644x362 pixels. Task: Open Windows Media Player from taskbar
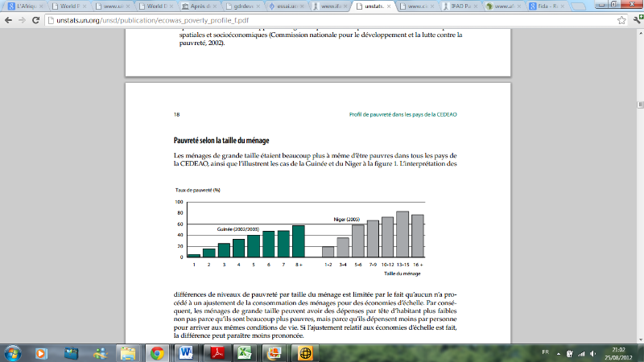[x=41, y=353]
